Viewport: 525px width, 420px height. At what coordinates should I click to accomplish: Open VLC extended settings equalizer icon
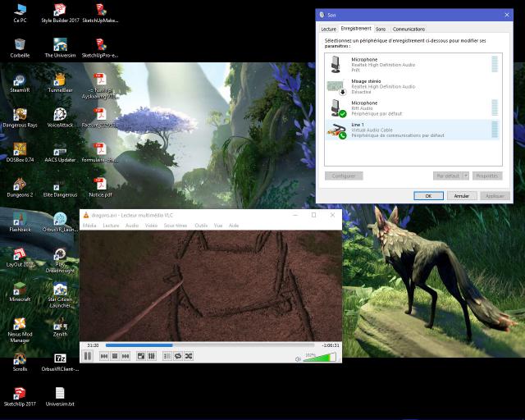[x=152, y=356]
